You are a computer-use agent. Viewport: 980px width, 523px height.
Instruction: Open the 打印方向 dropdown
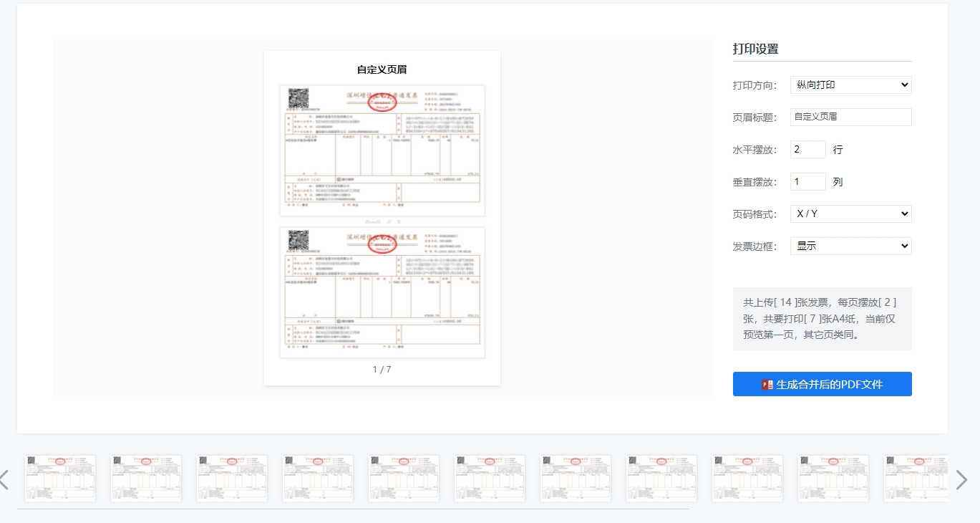click(x=850, y=85)
